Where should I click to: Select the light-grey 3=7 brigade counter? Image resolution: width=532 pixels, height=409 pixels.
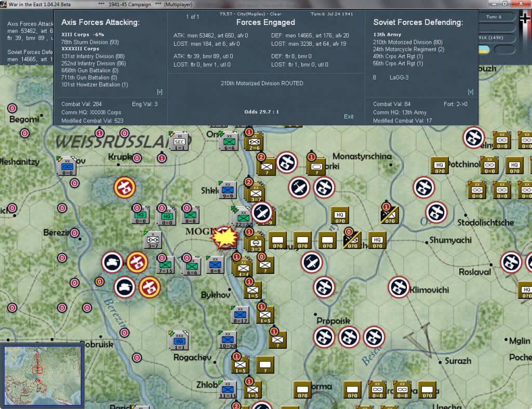(153, 240)
